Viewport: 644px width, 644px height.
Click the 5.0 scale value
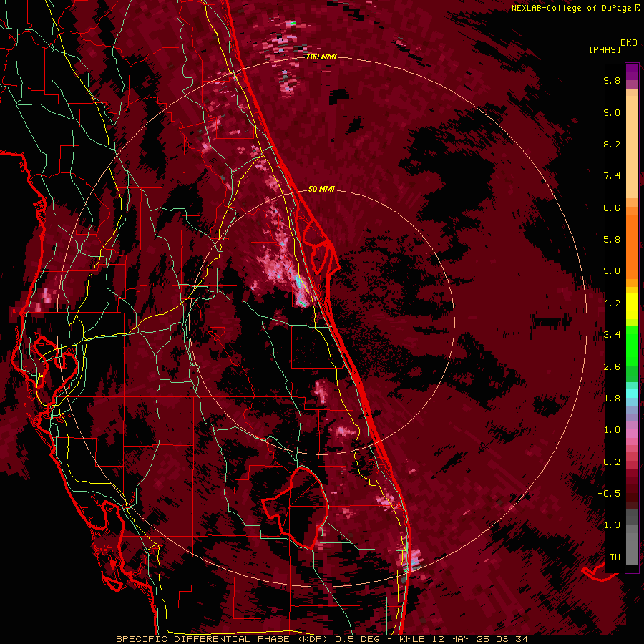(x=612, y=271)
